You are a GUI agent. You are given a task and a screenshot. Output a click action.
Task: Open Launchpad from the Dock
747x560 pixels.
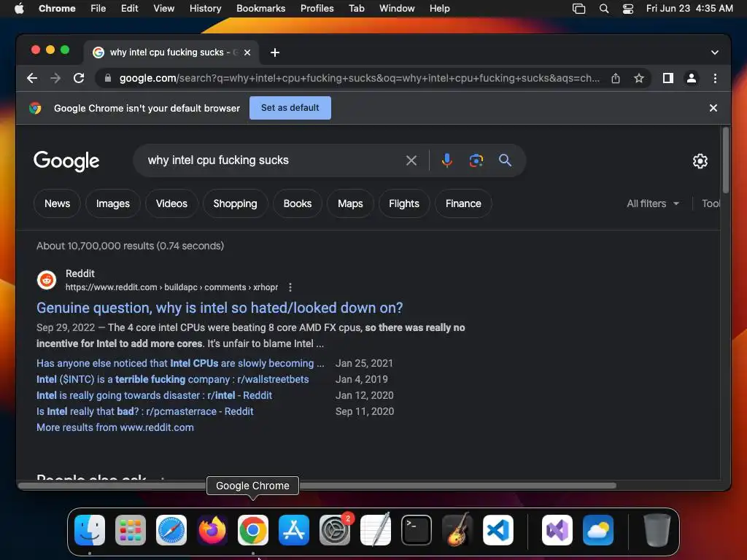131,529
